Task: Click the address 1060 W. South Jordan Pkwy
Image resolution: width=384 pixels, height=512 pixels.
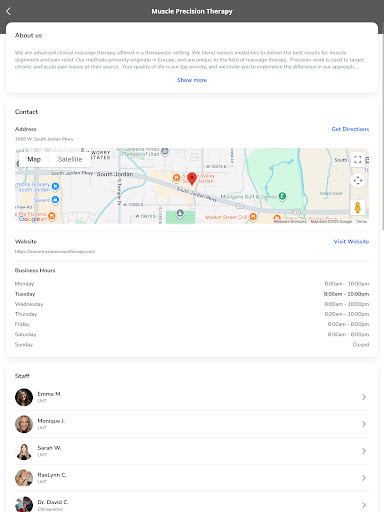Action: pos(44,139)
